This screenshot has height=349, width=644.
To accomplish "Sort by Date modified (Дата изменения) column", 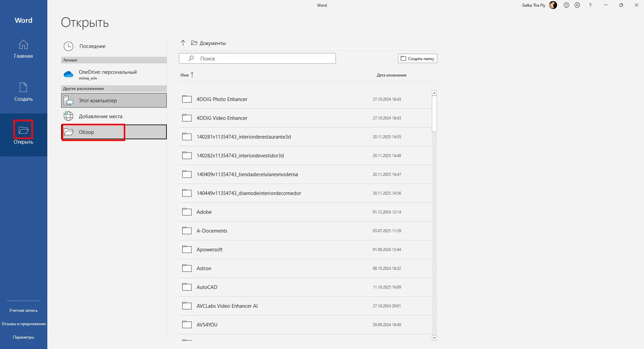I will [391, 75].
